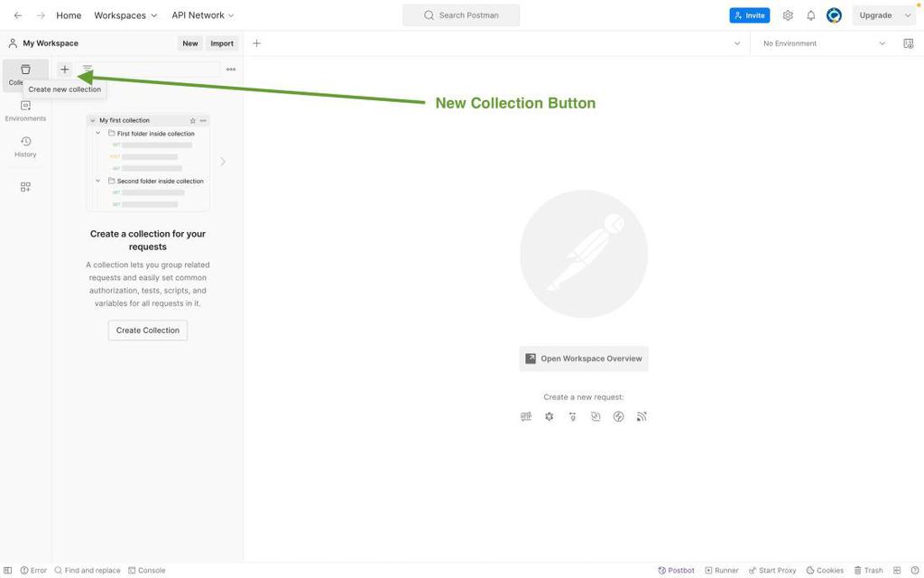
Task: Go to the Home menu item
Action: coord(69,15)
